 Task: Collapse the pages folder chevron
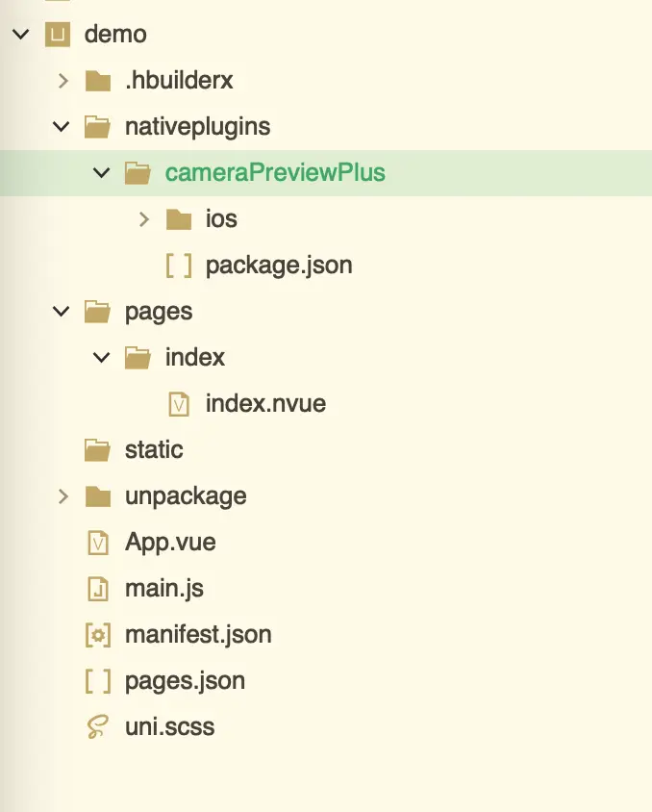tap(62, 312)
